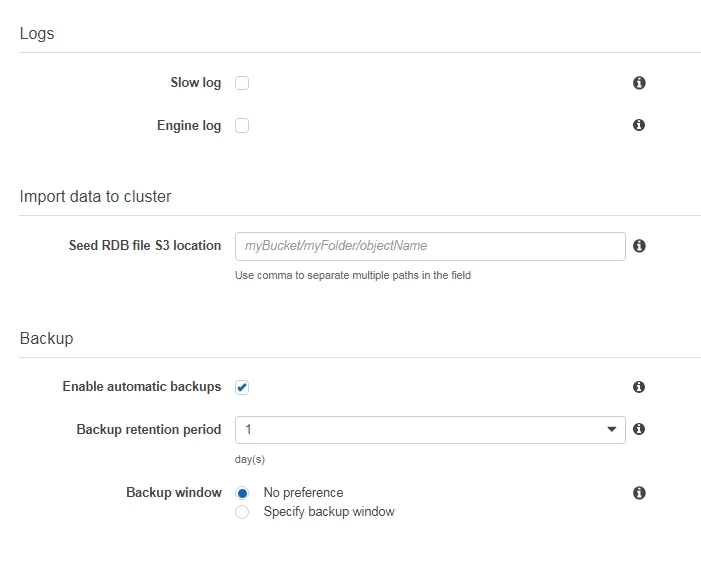Click the Logs section heading
The width and height of the screenshot is (701, 567).
tap(37, 34)
